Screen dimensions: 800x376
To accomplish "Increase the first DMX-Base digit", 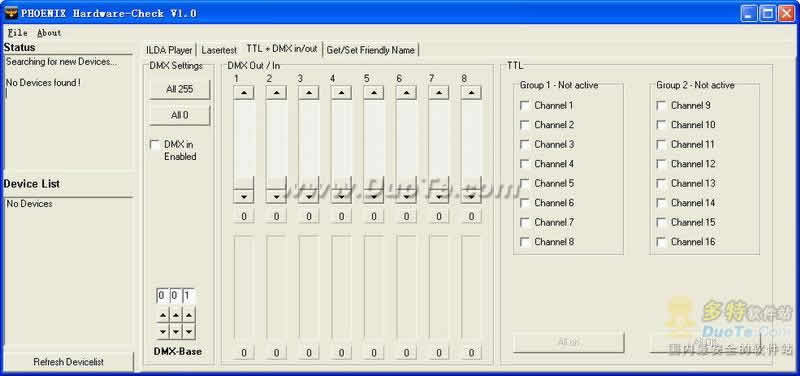I will point(162,316).
